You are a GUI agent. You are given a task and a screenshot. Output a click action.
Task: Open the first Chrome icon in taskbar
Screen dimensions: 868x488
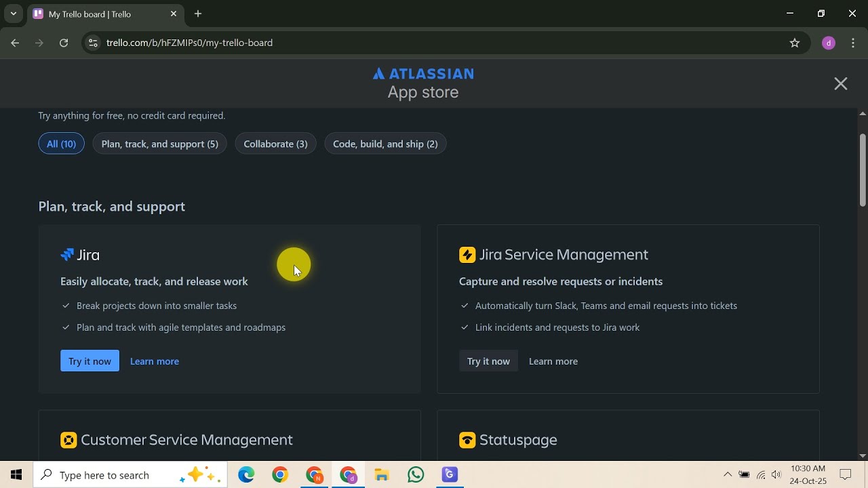[280, 475]
